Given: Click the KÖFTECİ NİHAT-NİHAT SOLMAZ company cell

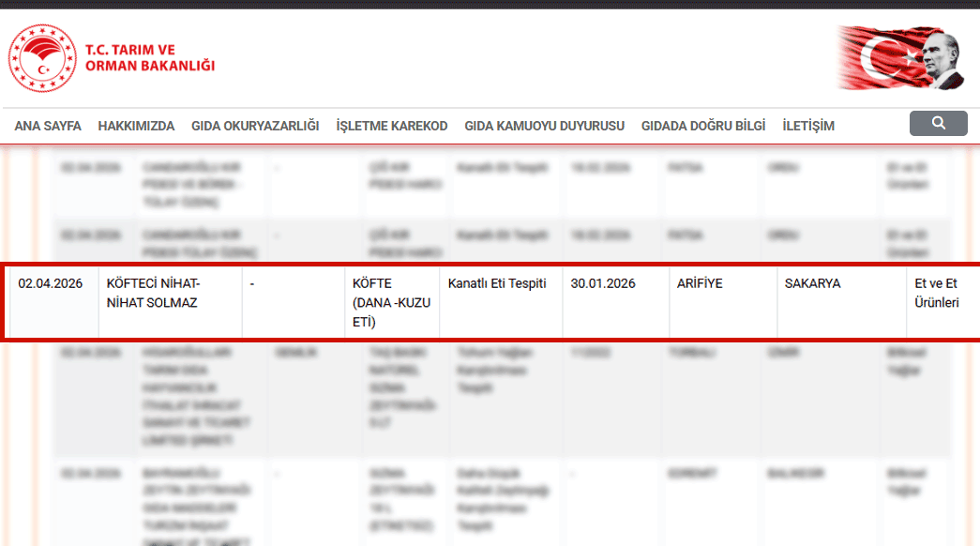Looking at the screenshot, I should [154, 293].
